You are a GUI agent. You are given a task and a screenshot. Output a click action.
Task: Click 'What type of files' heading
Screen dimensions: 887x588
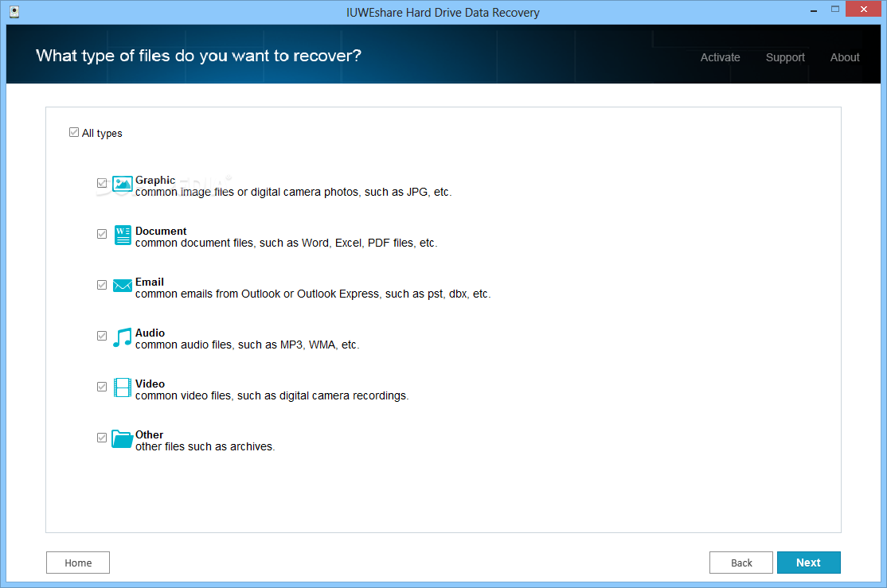(198, 56)
